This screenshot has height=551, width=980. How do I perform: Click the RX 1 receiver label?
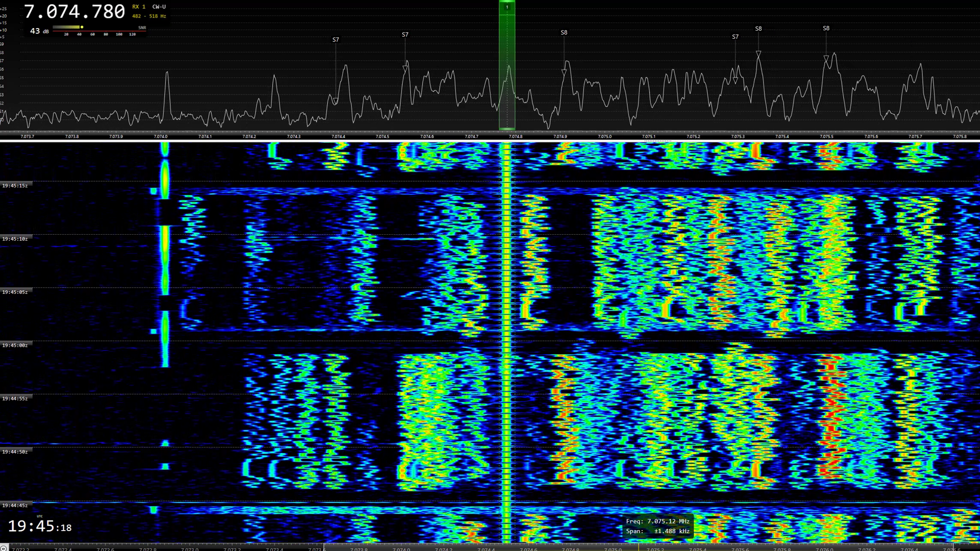139,7
